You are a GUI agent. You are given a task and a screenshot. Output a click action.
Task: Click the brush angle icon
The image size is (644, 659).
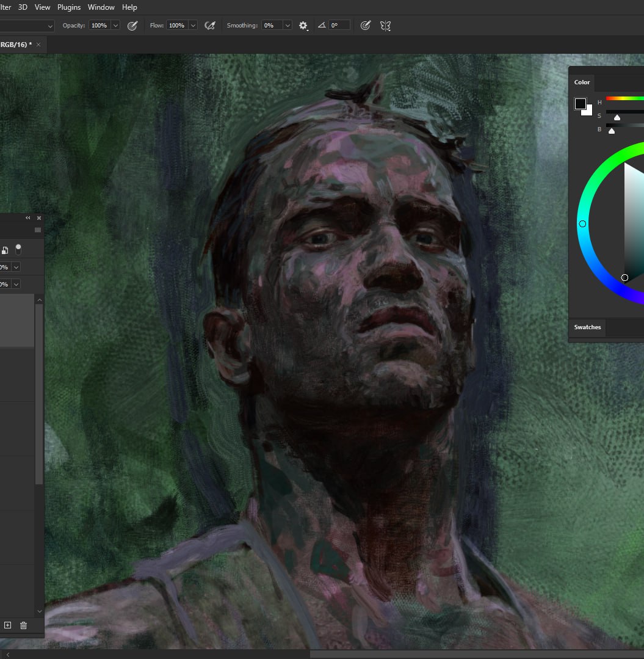(322, 26)
